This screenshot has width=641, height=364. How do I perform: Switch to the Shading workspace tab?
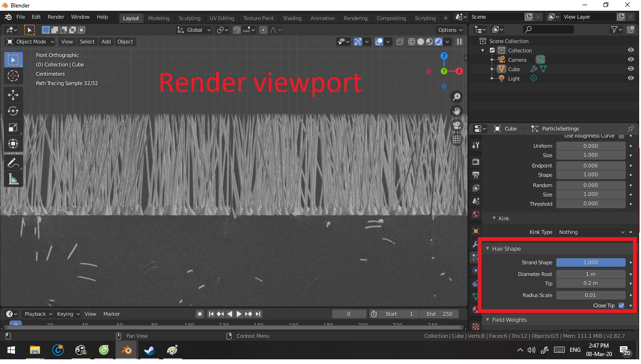tap(292, 18)
